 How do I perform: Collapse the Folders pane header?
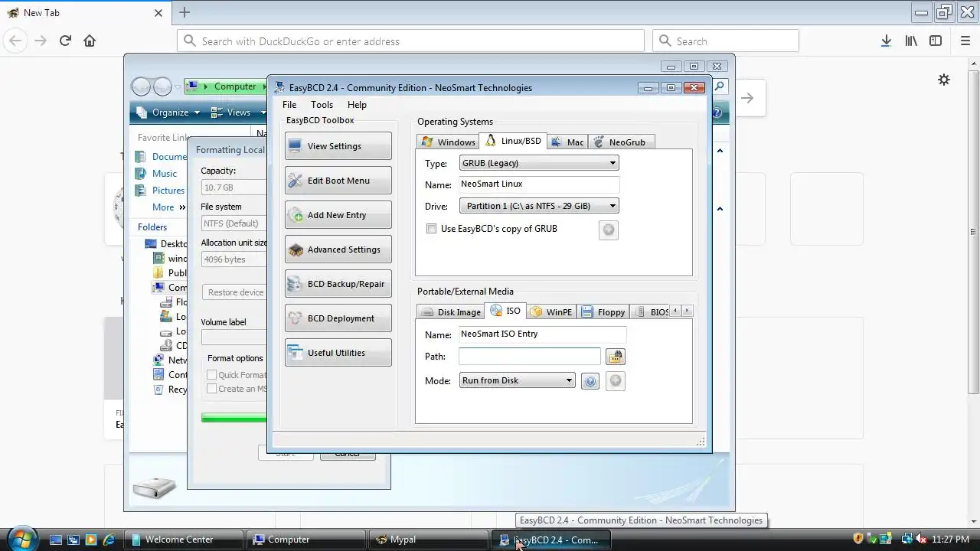(152, 227)
